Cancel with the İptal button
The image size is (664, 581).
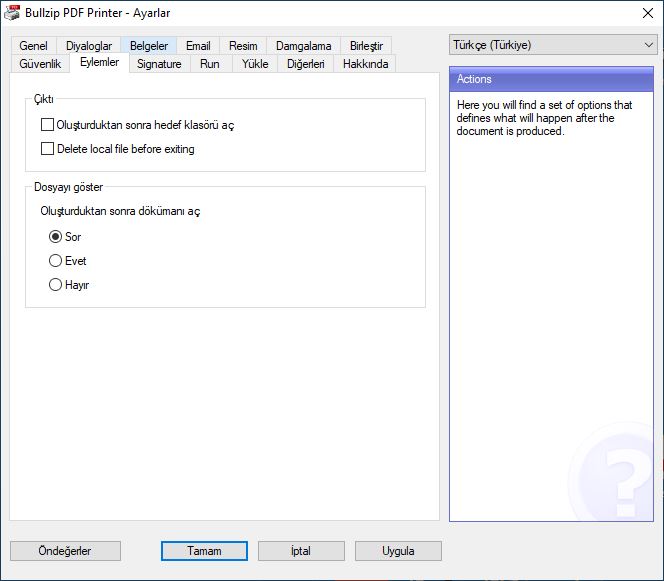[x=301, y=551]
